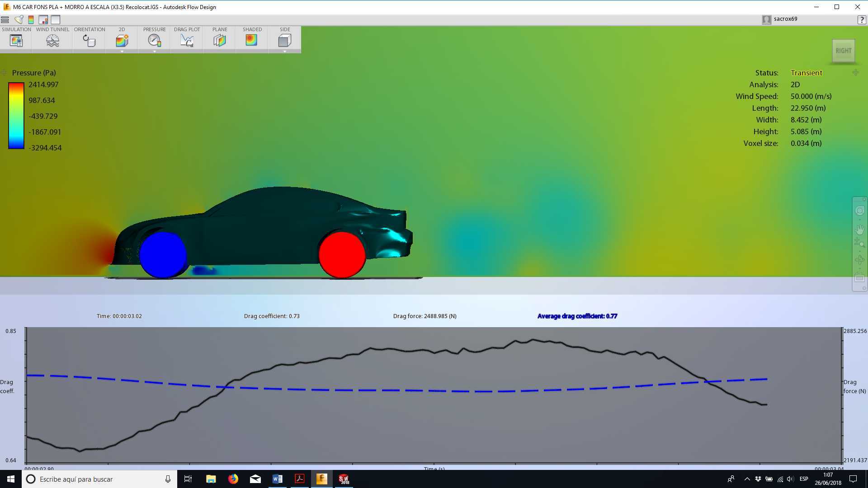Click the Average drag coefficient: 0.77 label
This screenshot has height=488, width=868.
coord(577,316)
